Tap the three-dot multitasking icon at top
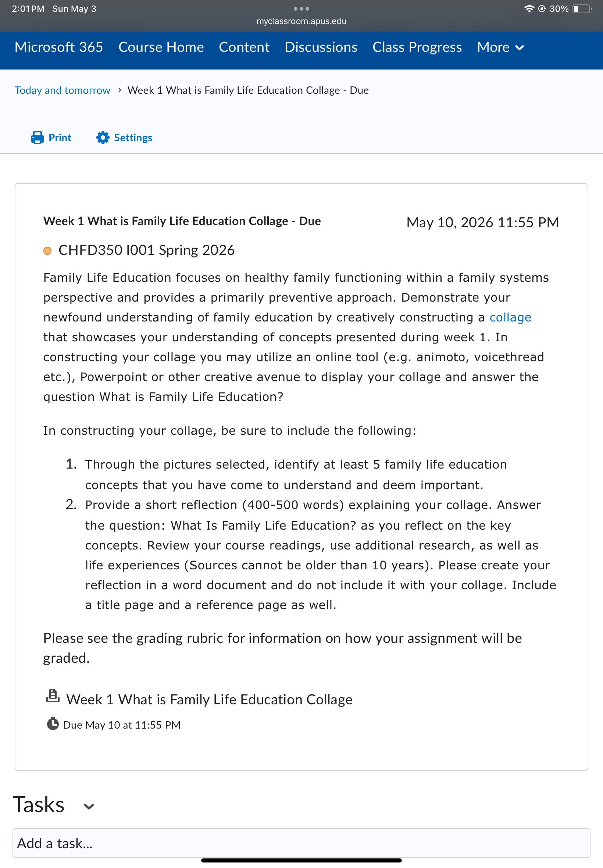The height and width of the screenshot is (868, 603). [x=301, y=9]
